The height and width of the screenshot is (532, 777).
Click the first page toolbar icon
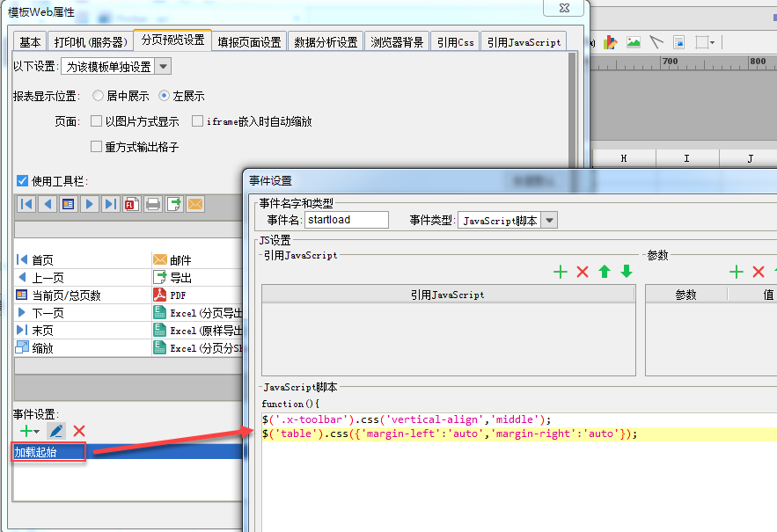pos(26,204)
